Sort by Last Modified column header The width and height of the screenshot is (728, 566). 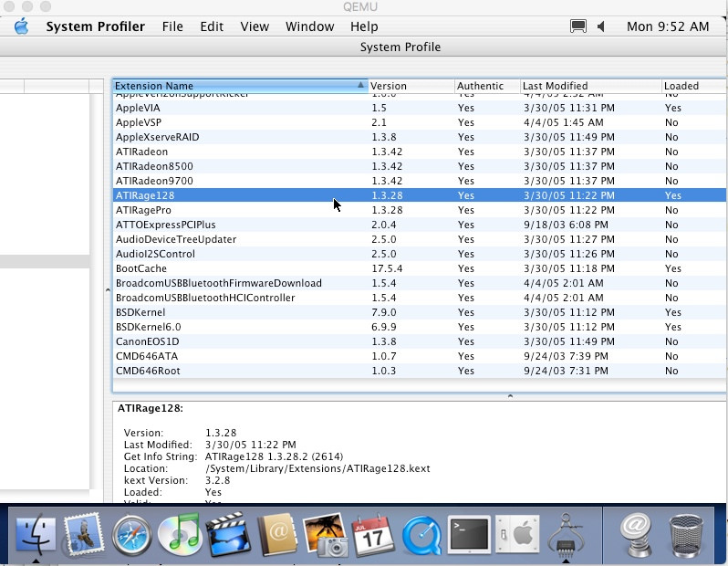click(590, 86)
